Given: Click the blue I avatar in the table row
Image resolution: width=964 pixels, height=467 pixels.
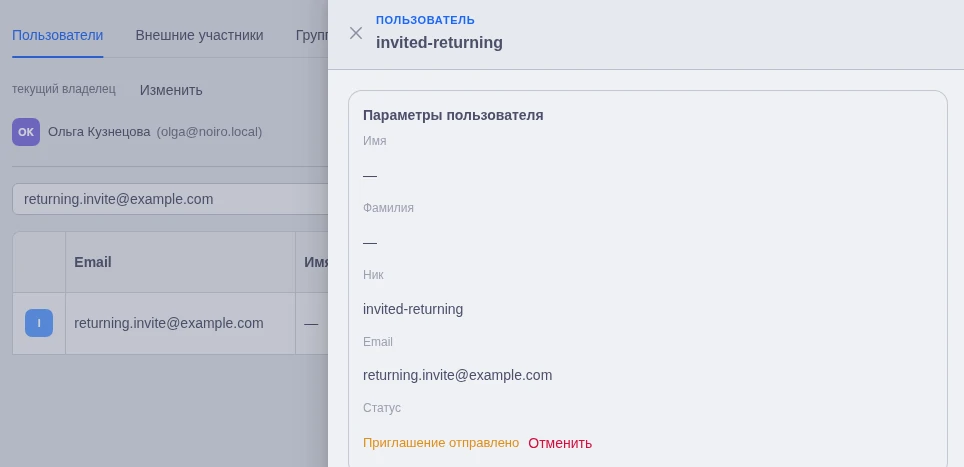Looking at the screenshot, I should [39, 323].
